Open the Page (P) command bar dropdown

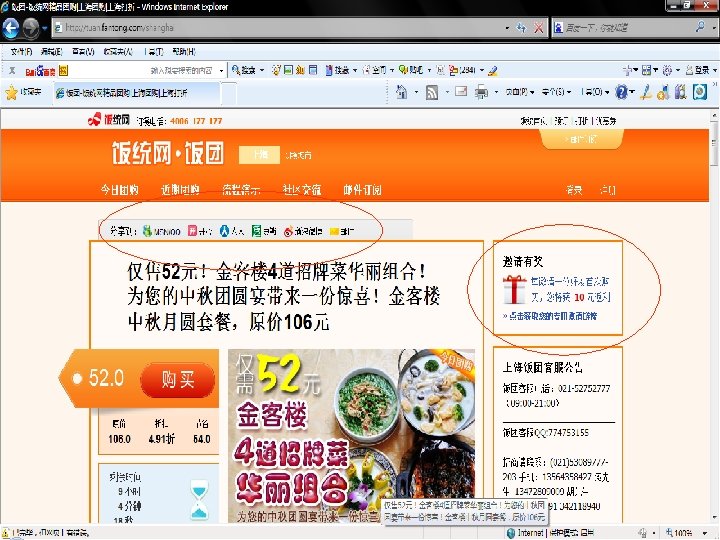520,92
